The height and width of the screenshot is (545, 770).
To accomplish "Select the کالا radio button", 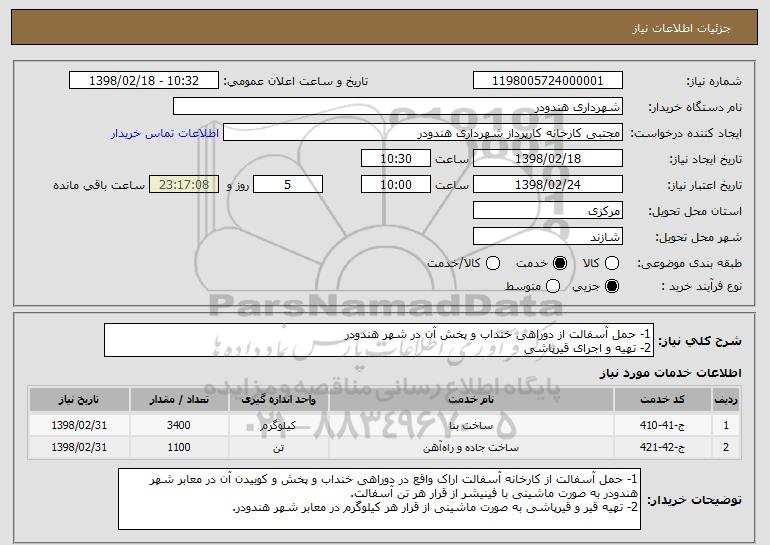I will pos(612,263).
